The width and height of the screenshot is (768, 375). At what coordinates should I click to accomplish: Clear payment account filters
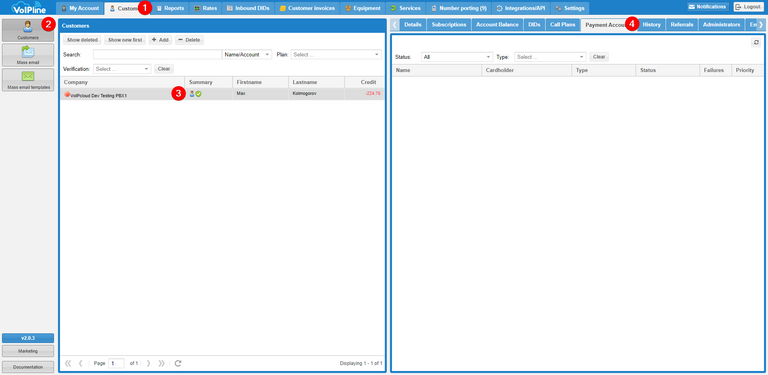click(599, 57)
